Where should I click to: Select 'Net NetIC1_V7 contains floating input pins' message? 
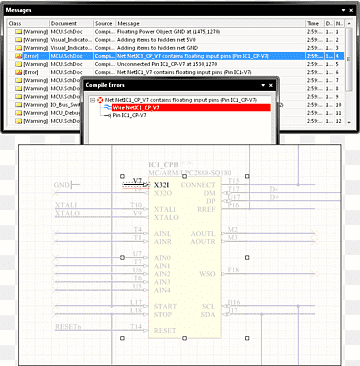pos(184,72)
